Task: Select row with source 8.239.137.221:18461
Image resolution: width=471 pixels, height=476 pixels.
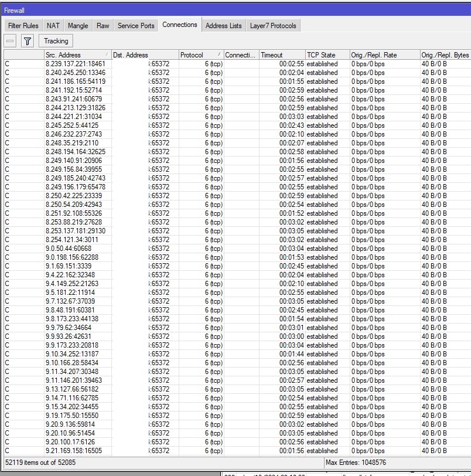Action: tap(237, 64)
